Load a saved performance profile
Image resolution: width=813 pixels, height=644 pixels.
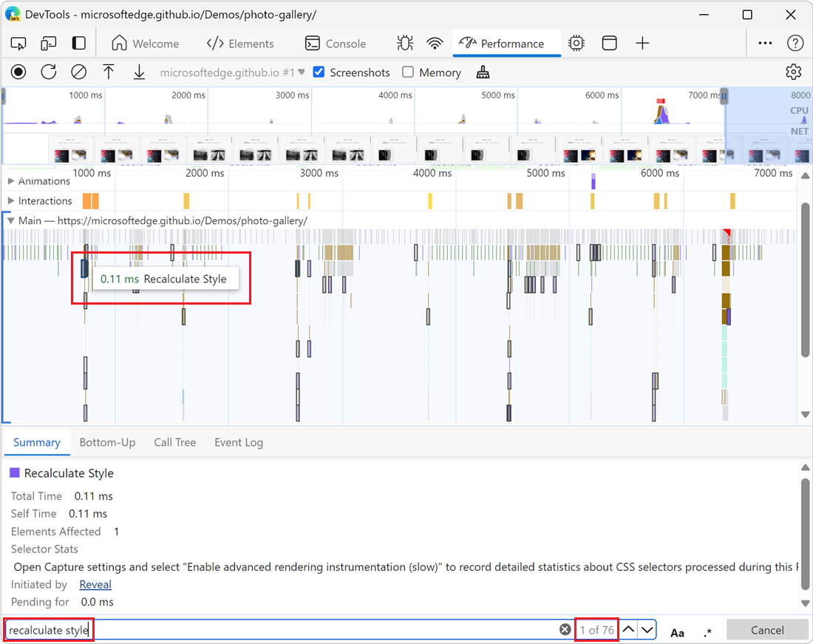pos(108,72)
